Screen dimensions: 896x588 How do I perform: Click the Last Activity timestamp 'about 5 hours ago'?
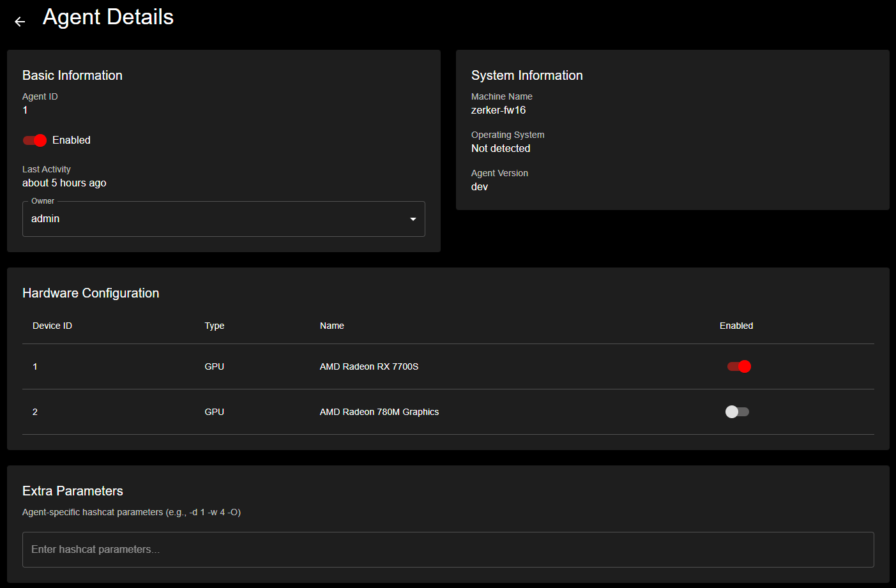[64, 183]
